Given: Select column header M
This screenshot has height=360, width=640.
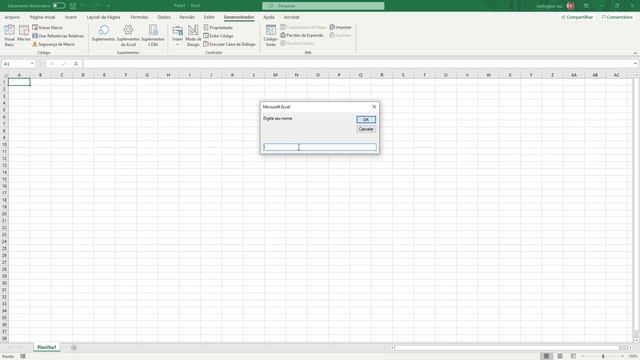Looking at the screenshot, I should 275,75.
